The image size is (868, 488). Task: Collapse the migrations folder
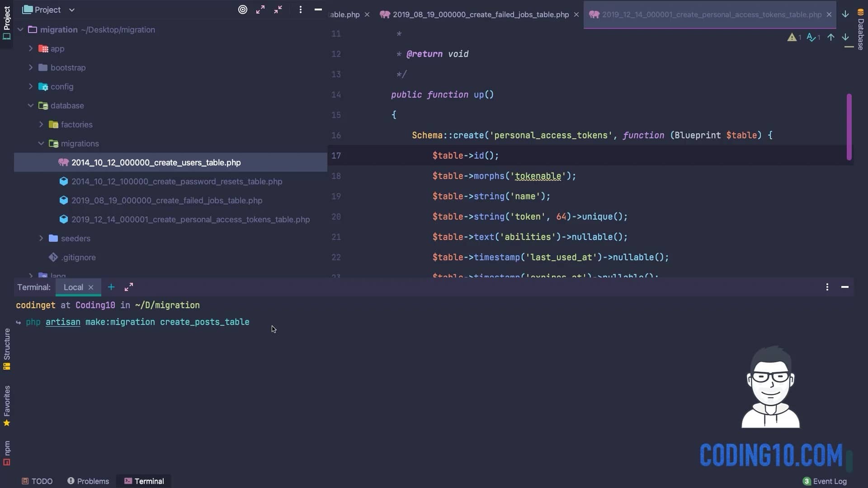tap(41, 143)
